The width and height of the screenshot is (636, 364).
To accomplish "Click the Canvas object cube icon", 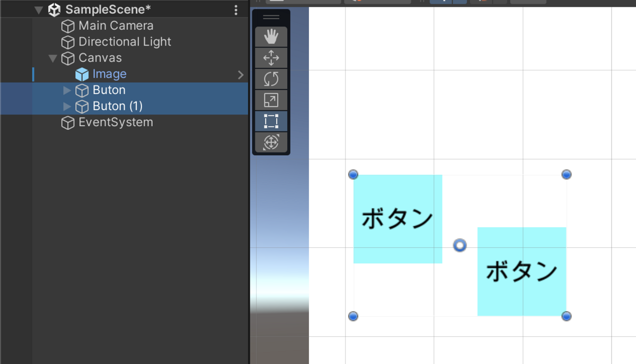I will pos(68,58).
